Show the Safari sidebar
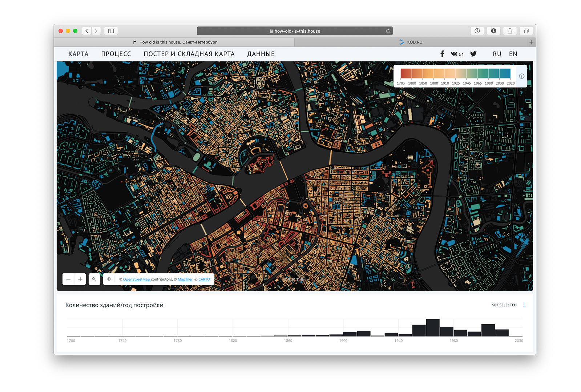 tap(111, 31)
